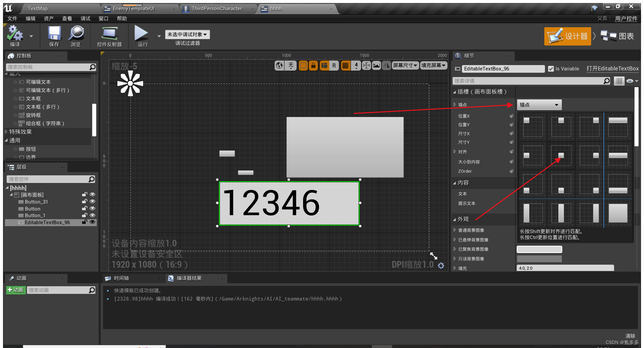This screenshot has width=644, height=348.
Task: Toggle visibility eye for EditableTextBox_96
Action: pyautogui.click(x=92, y=222)
